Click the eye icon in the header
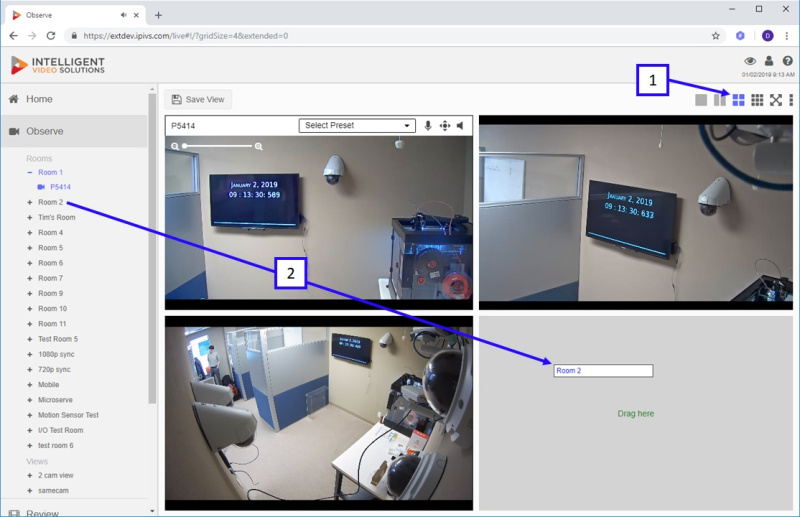 point(750,61)
